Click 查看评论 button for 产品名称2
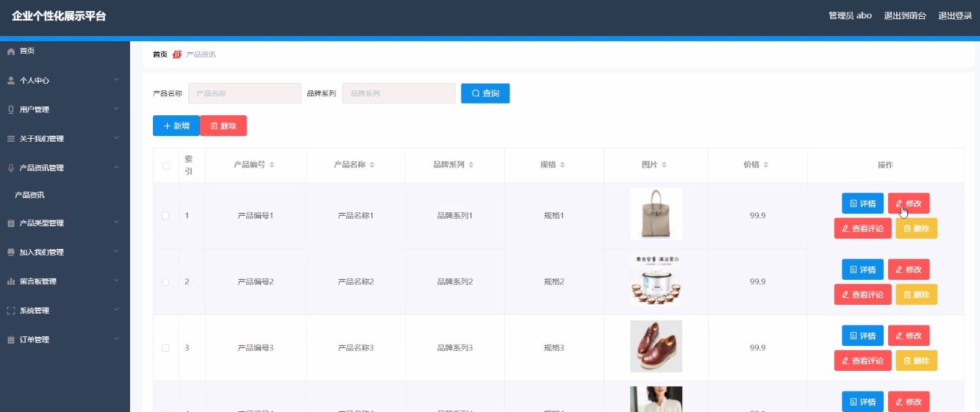This screenshot has width=980, height=412. pyautogui.click(x=863, y=294)
